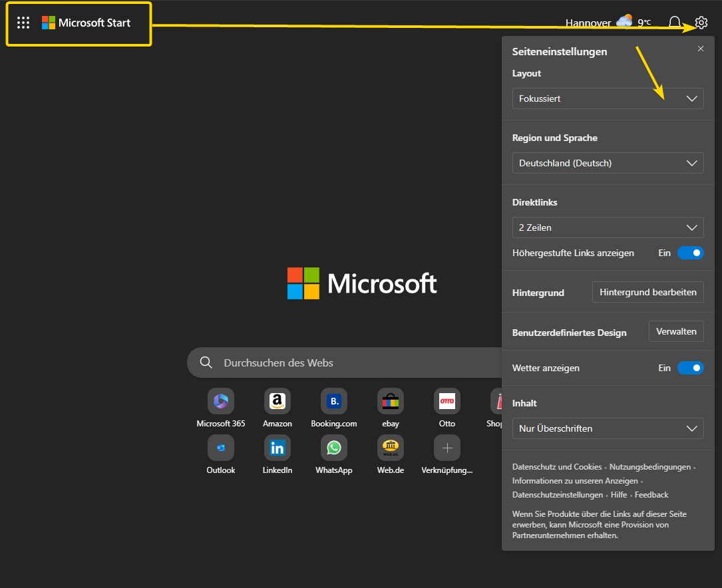The width and height of the screenshot is (722, 588).
Task: Open Datenschutz und Cookies link
Action: point(557,466)
